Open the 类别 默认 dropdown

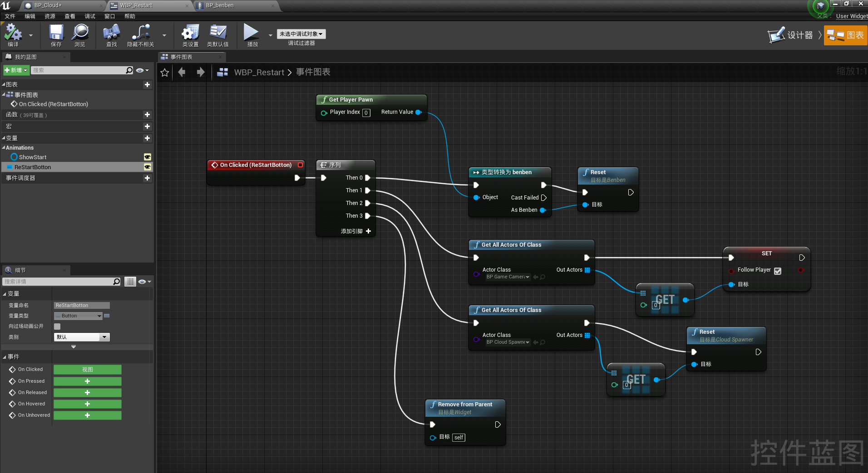click(82, 337)
